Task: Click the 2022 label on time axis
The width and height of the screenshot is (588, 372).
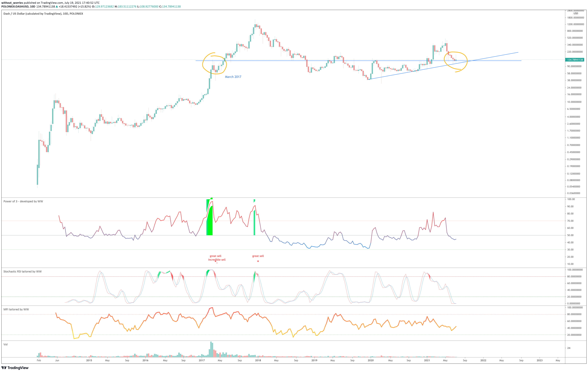Action: pos(483,360)
